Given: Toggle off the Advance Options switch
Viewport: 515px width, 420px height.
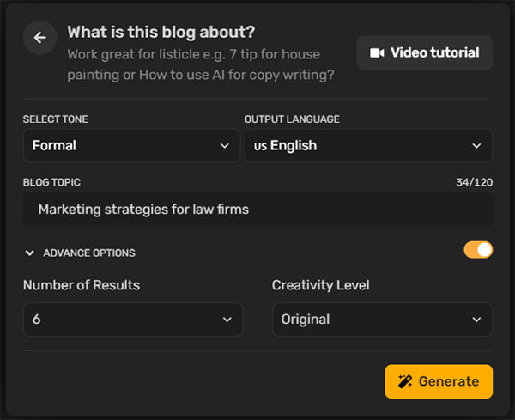Looking at the screenshot, I should (478, 250).
